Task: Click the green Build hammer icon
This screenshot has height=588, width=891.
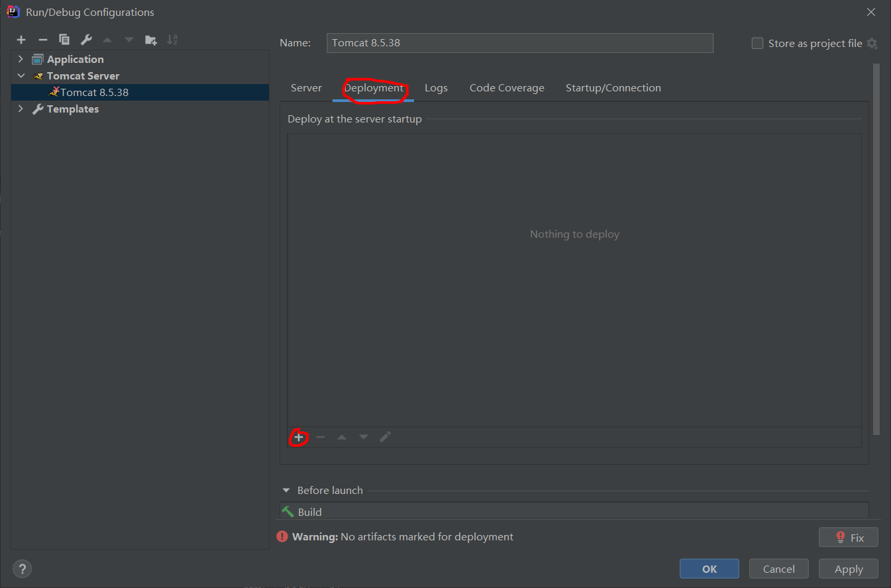Action: [x=288, y=512]
